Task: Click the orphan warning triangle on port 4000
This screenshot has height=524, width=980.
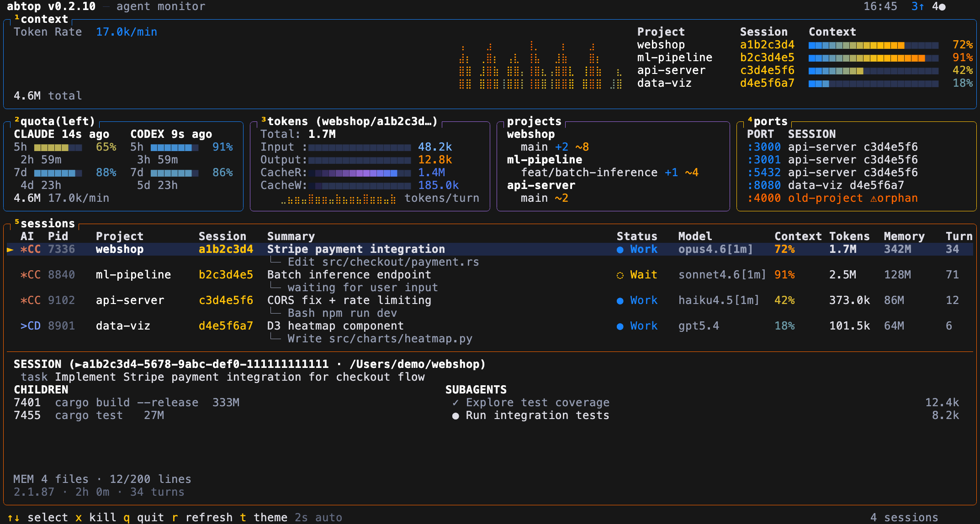Action: click(874, 199)
